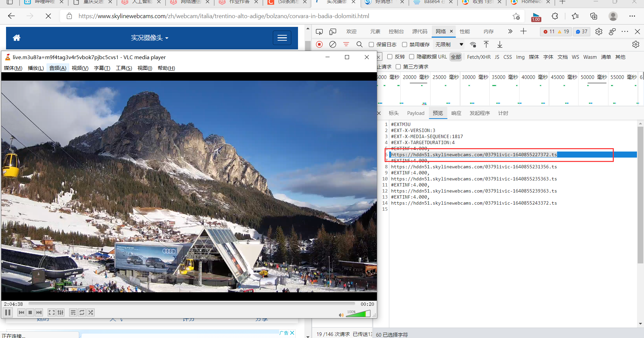Open the 计时 request tab
The width and height of the screenshot is (644, 338).
(x=503, y=113)
